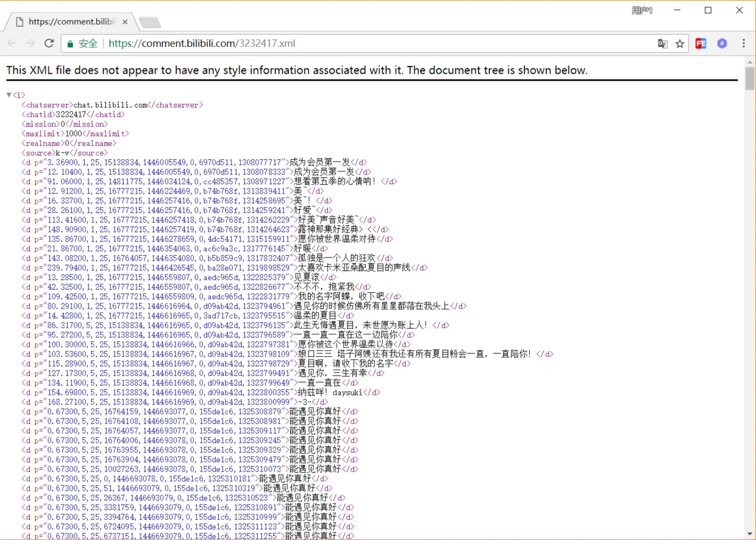The height and width of the screenshot is (540, 756).
Task: Click comment text 好美~声音好美~
Action: point(329,220)
